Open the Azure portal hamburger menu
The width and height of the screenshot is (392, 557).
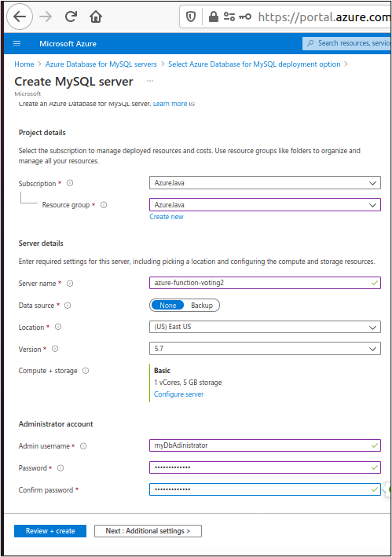pyautogui.click(x=16, y=43)
